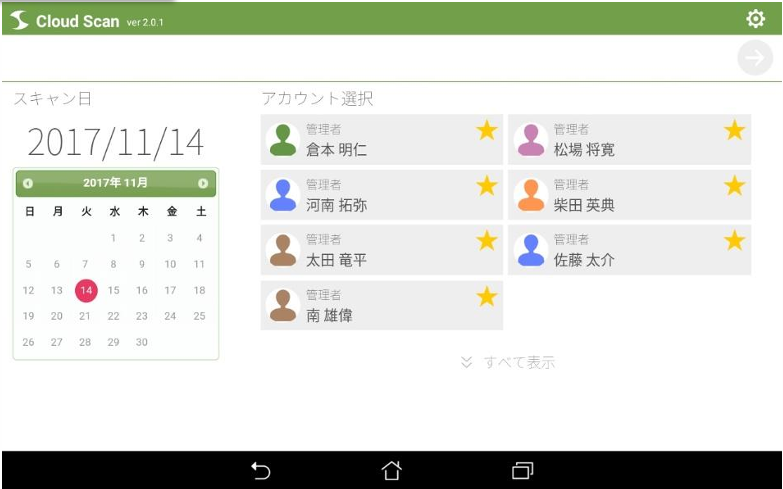The height and width of the screenshot is (489, 783).
Task: Tap the forward arrow circle button
Action: 755,58
